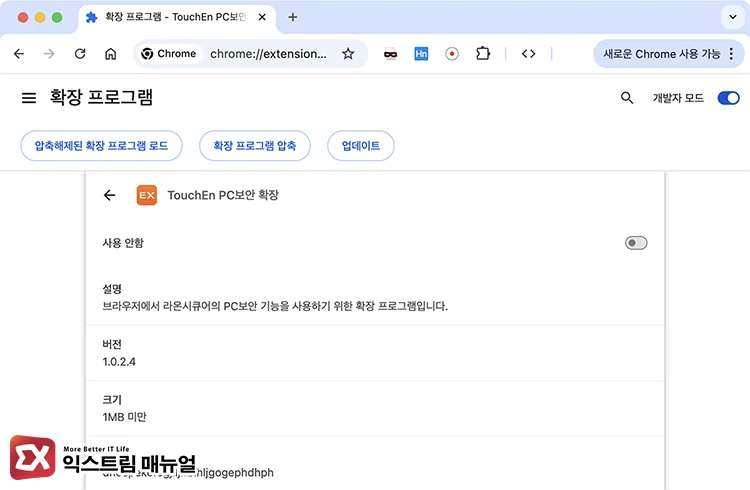Image resolution: width=750 pixels, height=490 pixels.
Task: Open a new tab with the plus button
Action: click(x=293, y=17)
